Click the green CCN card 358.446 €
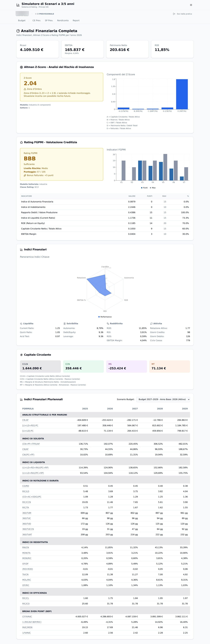Image resolution: width=210 pixels, height=644 pixels. pyautogui.click(x=83, y=366)
